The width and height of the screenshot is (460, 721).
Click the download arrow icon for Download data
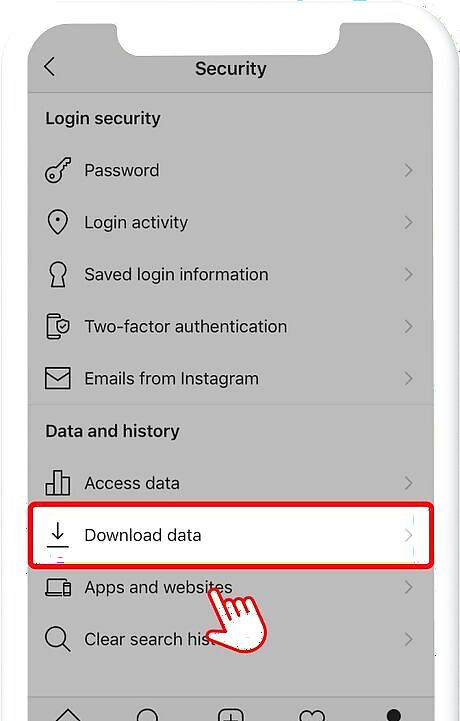(x=58, y=535)
